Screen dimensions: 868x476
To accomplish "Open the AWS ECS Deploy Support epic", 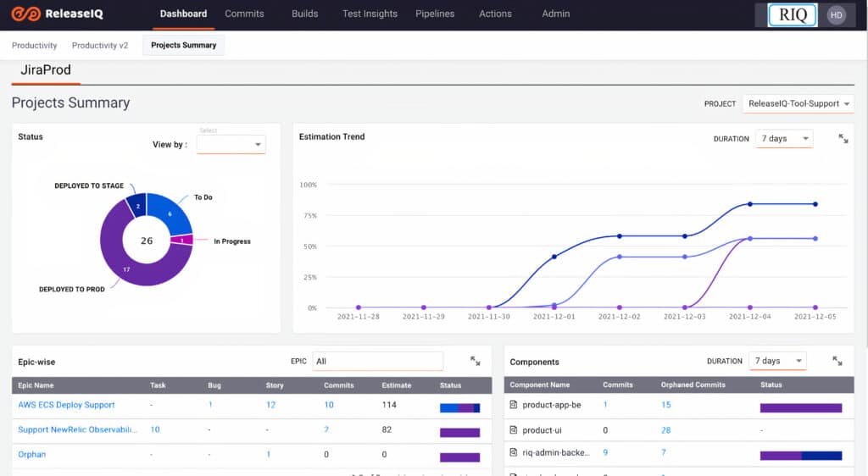I will pos(66,405).
